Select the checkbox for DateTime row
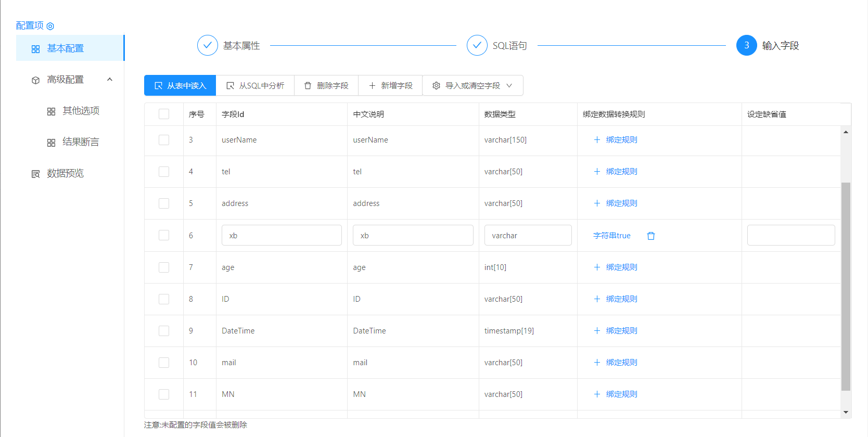 tap(164, 331)
